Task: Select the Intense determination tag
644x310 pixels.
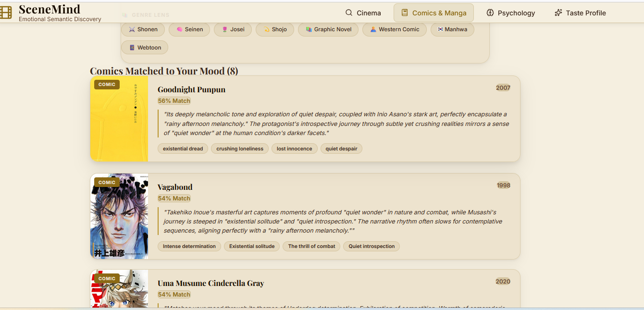Action: tap(189, 246)
